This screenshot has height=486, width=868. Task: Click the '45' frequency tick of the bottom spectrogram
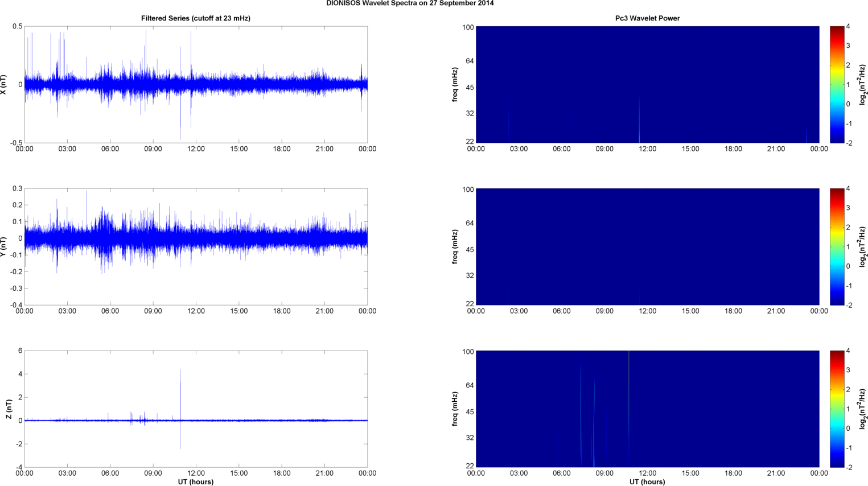(470, 411)
